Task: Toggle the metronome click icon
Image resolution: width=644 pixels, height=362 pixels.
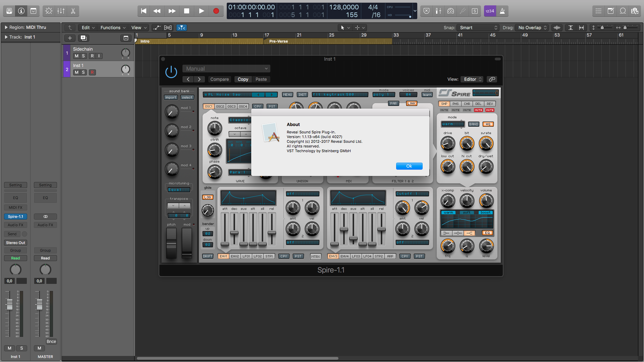Action: pyautogui.click(x=502, y=11)
